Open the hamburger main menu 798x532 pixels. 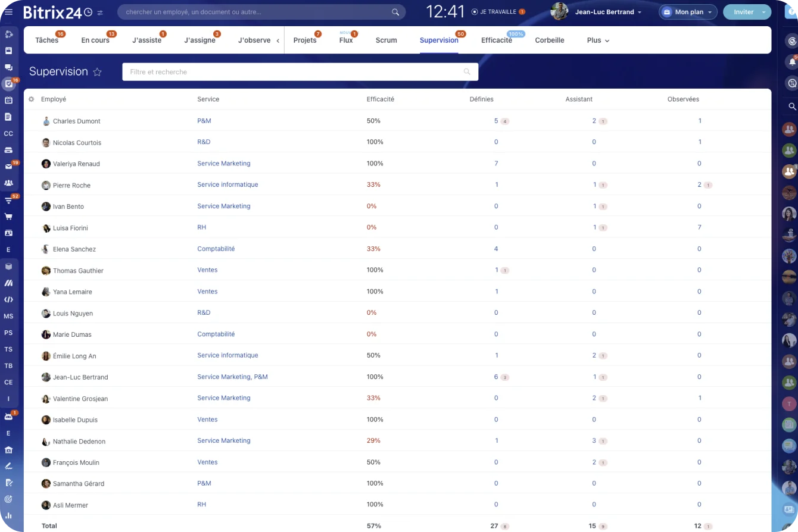coord(8,12)
